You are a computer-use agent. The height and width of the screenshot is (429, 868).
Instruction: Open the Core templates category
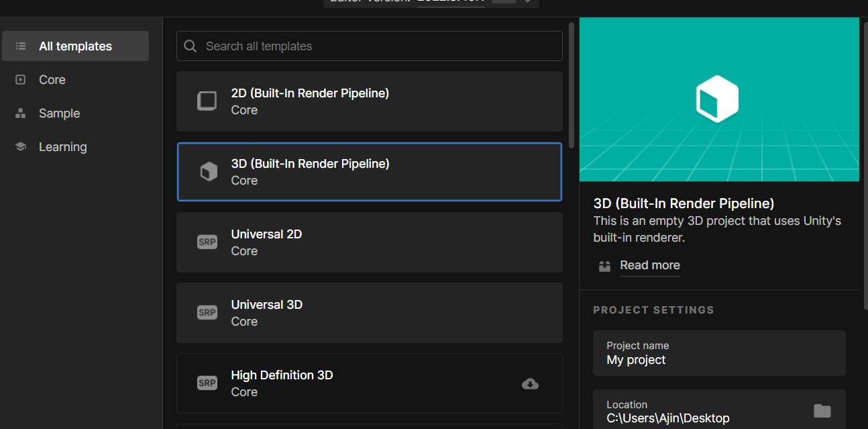[x=52, y=80]
